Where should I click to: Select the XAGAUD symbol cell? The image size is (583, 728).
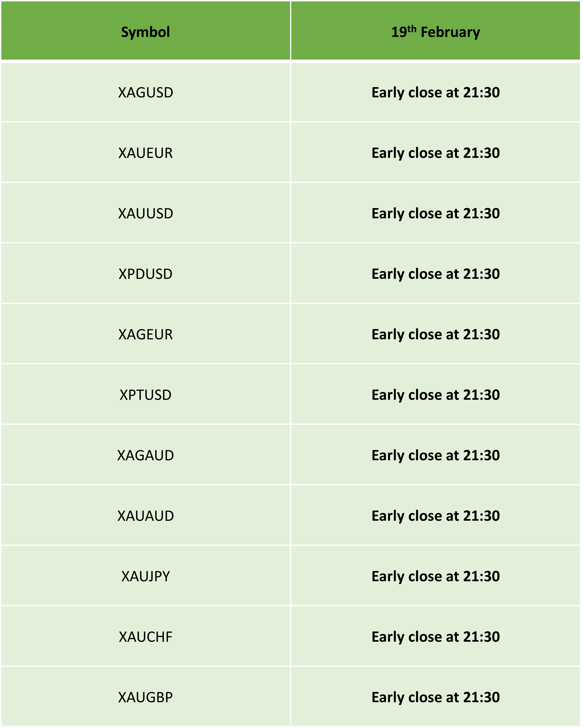pos(145,455)
